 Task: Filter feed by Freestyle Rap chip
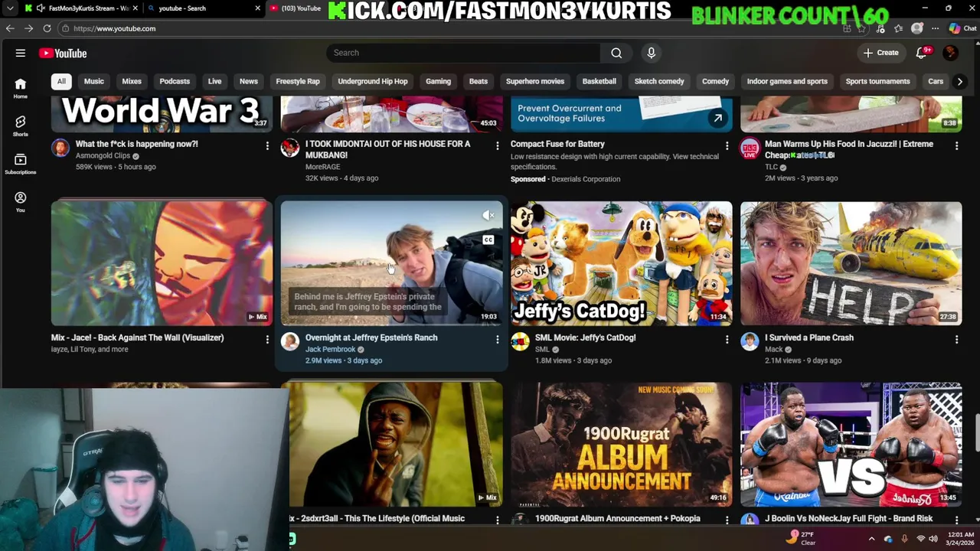tap(298, 81)
